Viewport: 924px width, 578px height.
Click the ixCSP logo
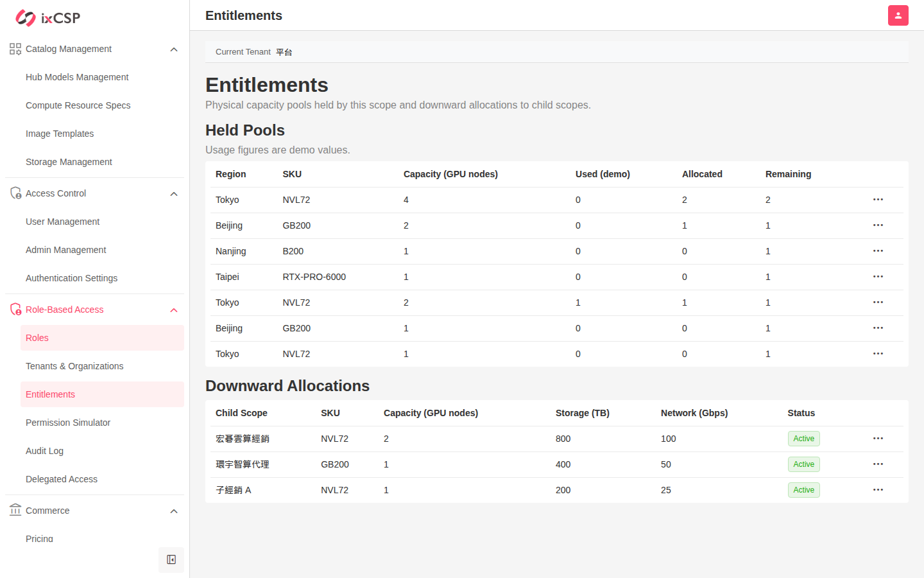(x=48, y=18)
